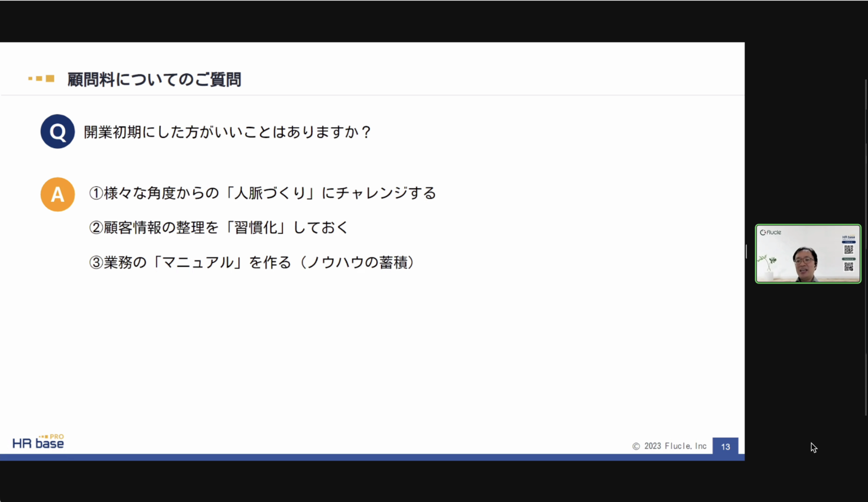This screenshot has width=868, height=502.
Task: Click the orange A answer icon
Action: pyautogui.click(x=57, y=194)
